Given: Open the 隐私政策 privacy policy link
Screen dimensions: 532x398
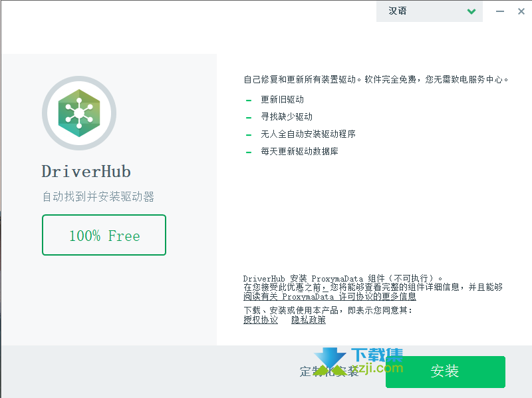Looking at the screenshot, I should point(309,320).
